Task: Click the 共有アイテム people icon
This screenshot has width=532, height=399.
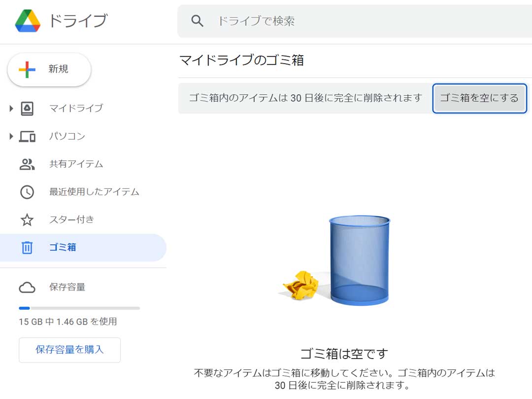Action: tap(27, 164)
